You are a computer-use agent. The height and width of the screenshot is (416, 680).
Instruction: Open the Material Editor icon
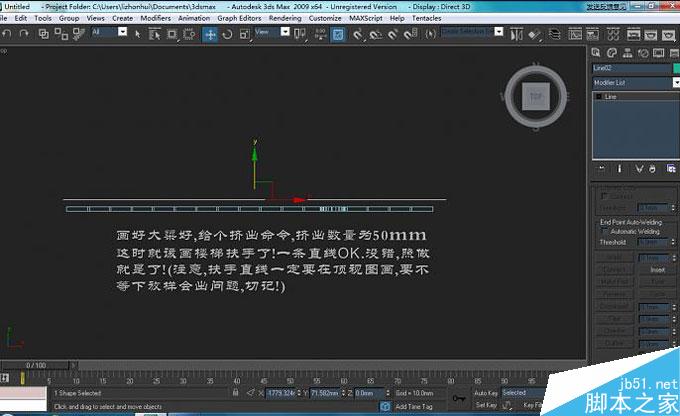pyautogui.click(x=613, y=34)
